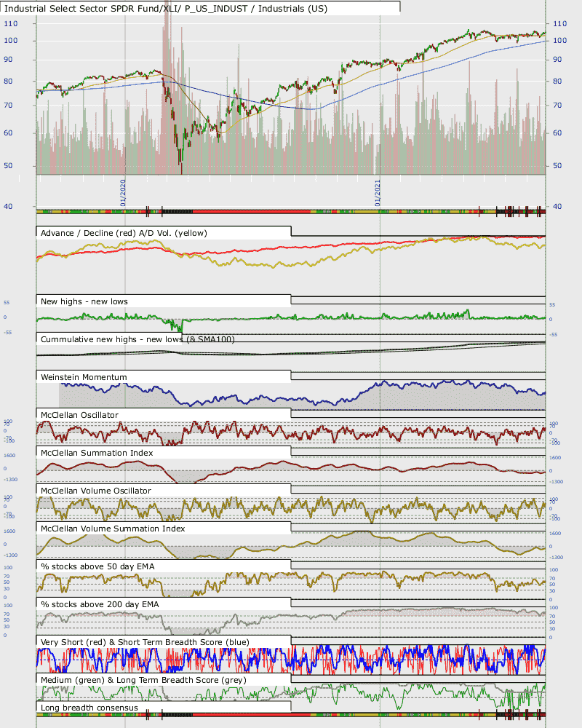This screenshot has width=582, height=728.
Task: Click the 55 label on New highs right axis
Action: coord(552,304)
